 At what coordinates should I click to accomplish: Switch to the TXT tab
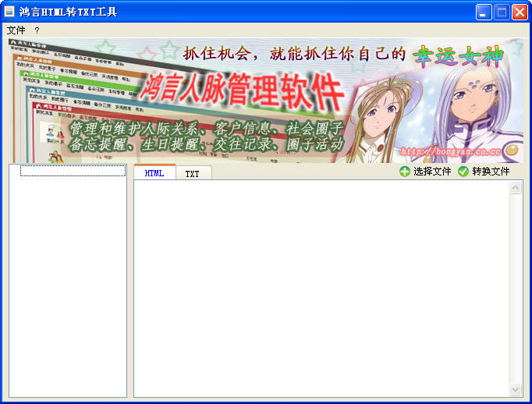coord(193,174)
